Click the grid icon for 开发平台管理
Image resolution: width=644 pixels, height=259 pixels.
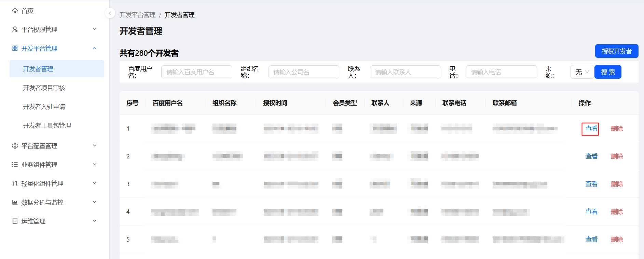tap(15, 49)
